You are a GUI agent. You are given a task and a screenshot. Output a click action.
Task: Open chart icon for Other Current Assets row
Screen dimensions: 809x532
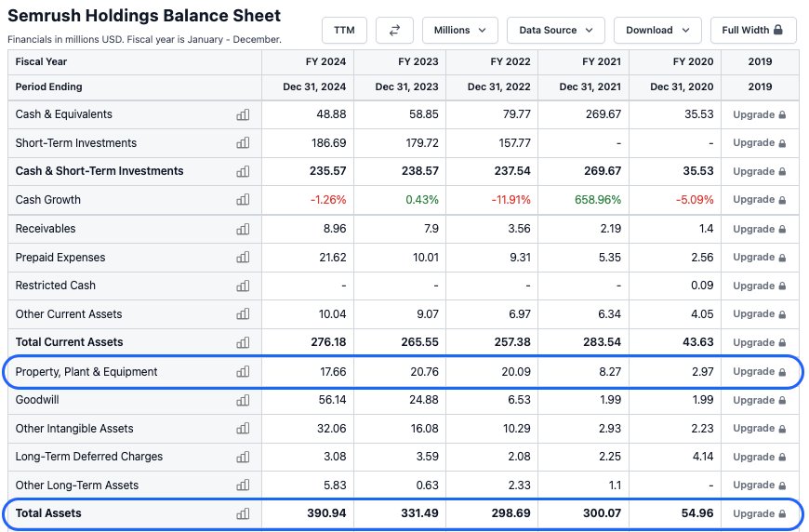click(x=243, y=313)
